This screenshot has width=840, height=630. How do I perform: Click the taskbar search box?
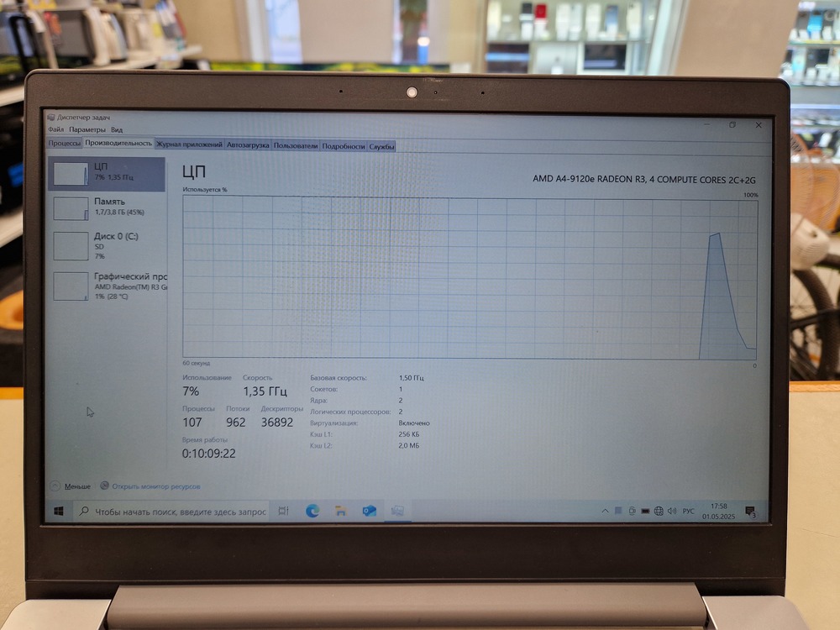(171, 512)
